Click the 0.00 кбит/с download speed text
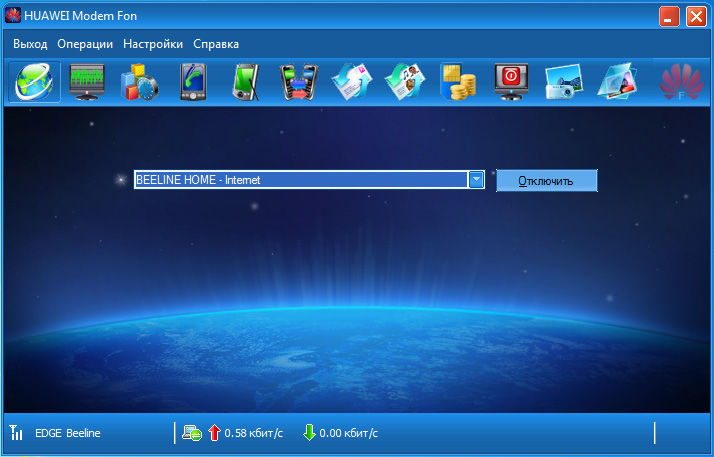Screen dimensions: 714x457 coord(348,433)
